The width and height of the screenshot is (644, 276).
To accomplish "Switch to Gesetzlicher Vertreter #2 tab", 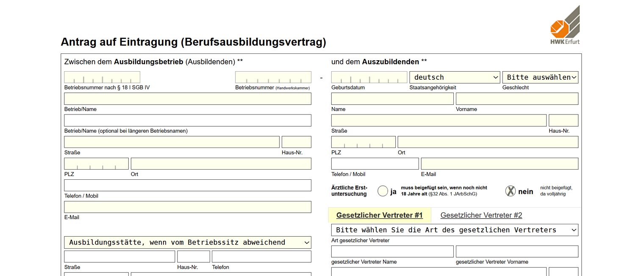I will [481, 215].
